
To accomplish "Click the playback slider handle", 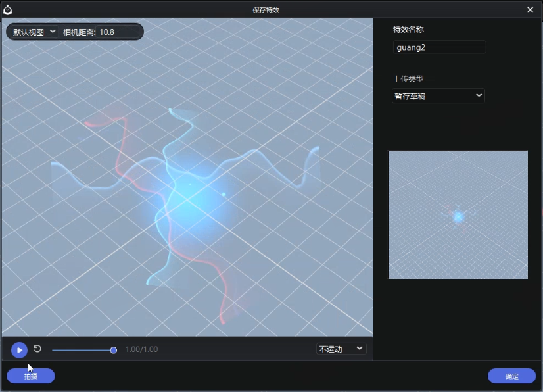I will point(114,350).
